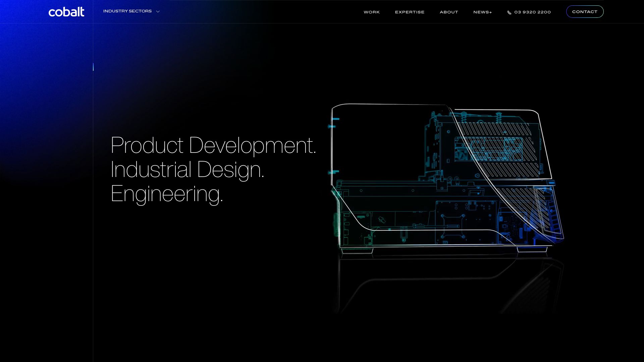Viewport: 644px width, 362px height.
Task: Click the cobalt logo
Action: coord(66,12)
